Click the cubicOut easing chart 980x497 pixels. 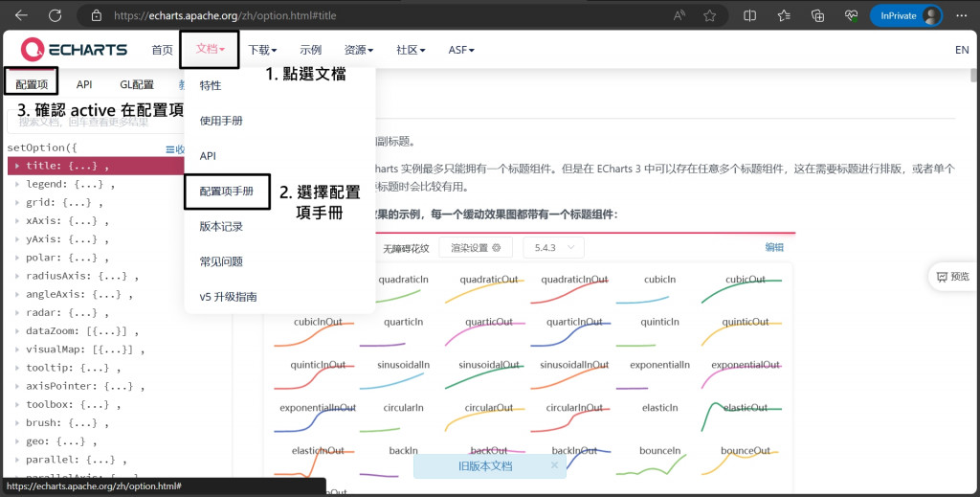[742, 289]
